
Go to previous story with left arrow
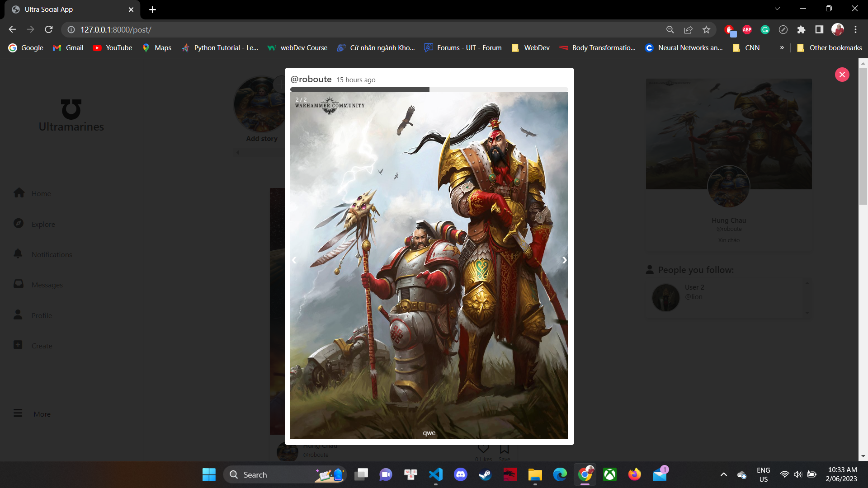294,260
